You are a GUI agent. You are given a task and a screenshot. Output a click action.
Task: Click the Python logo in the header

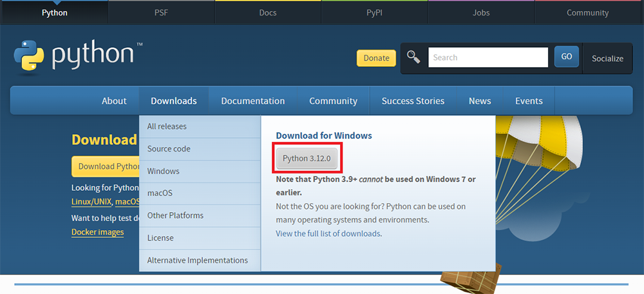[78, 57]
